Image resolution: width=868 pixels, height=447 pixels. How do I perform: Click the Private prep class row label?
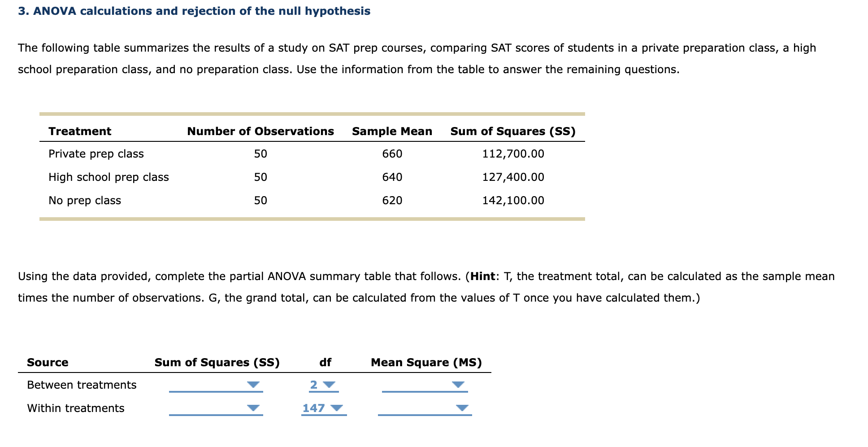pos(96,154)
